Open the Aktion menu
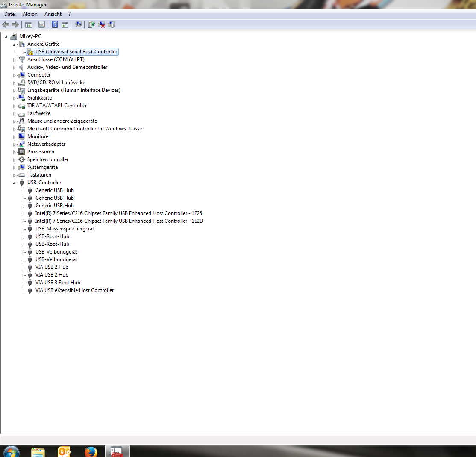 pos(30,14)
